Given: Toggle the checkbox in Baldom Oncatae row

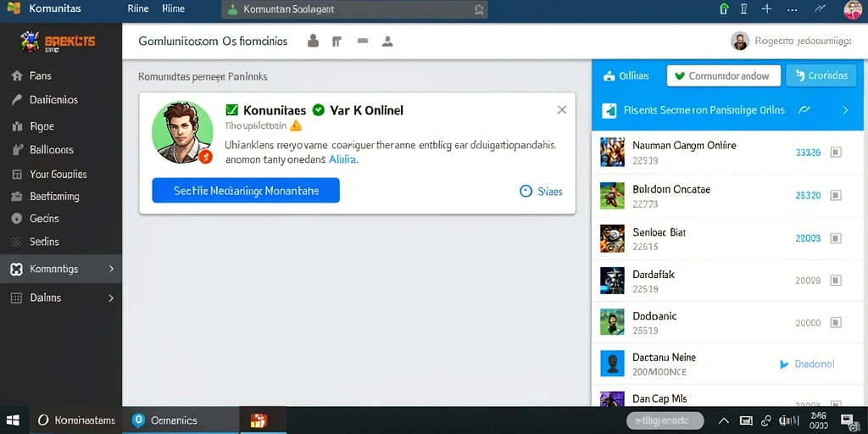Looking at the screenshot, I should point(836,195).
